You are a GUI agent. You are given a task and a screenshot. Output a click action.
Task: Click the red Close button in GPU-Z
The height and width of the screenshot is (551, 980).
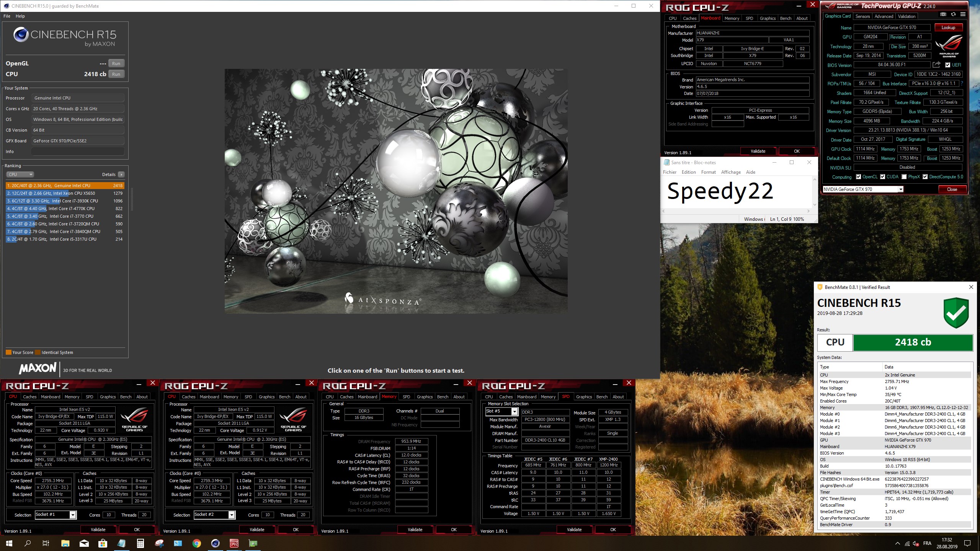point(952,189)
